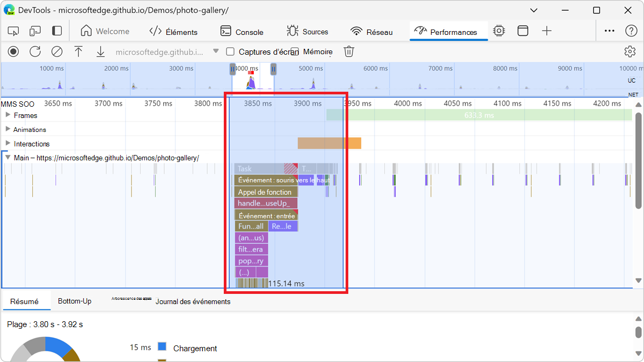644x362 pixels.
Task: Select the Fun...all entry
Action: pos(251,226)
